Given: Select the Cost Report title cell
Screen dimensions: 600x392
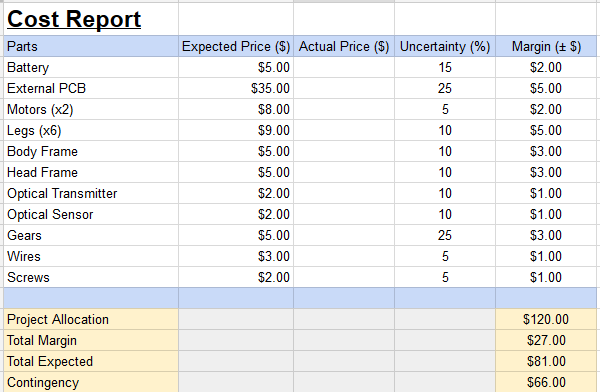Looking at the screenshot, I should (91, 19).
